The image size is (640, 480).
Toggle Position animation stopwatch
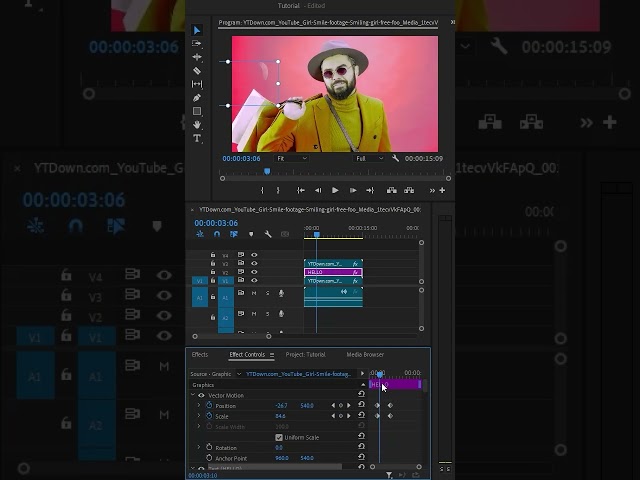pos(209,405)
